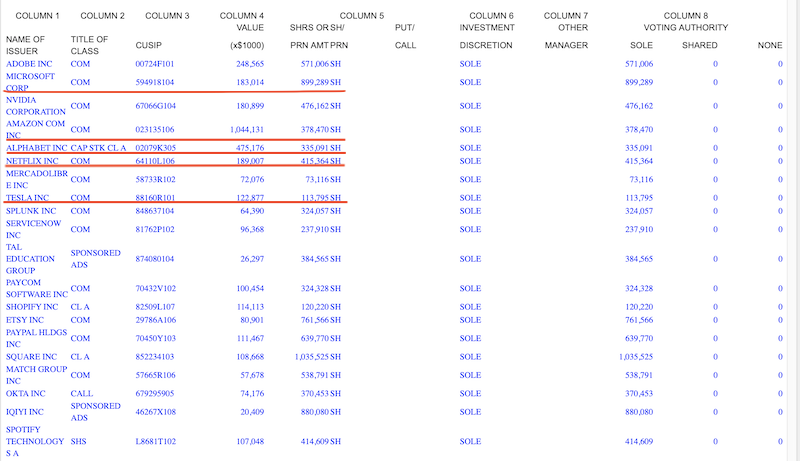
Task: Select the SOLE discretion cell for Shopify
Action: click(470, 306)
